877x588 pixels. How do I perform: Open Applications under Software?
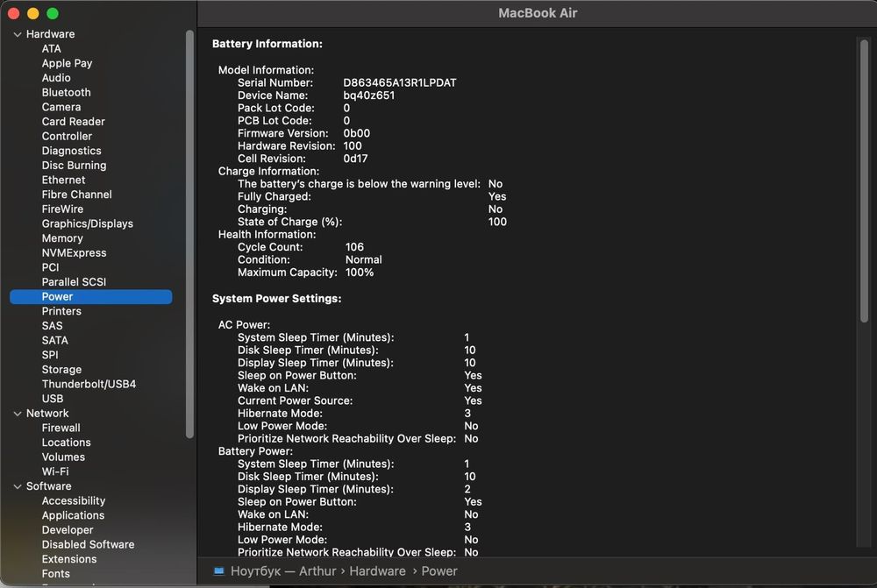pyautogui.click(x=73, y=515)
